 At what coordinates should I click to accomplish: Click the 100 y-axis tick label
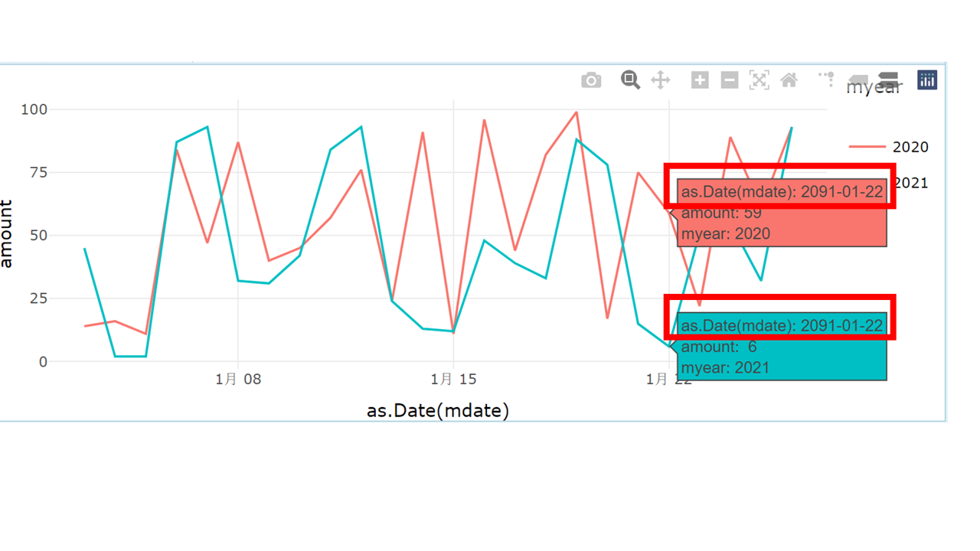[x=34, y=109]
